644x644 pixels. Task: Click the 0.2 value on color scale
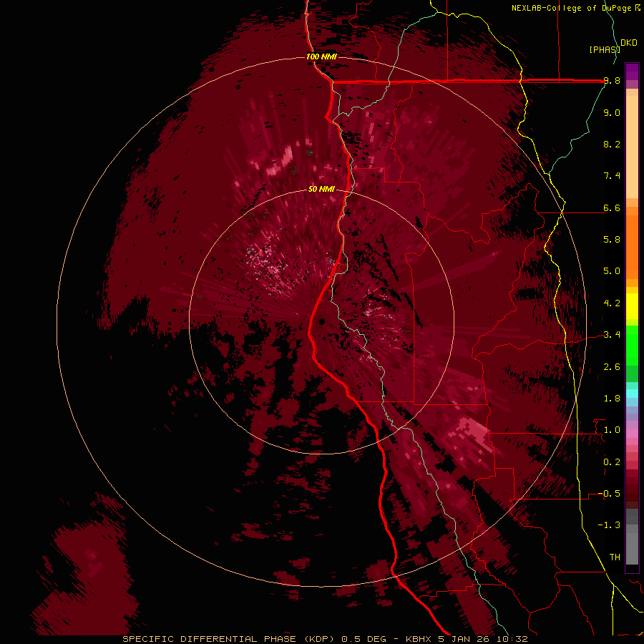612,462
